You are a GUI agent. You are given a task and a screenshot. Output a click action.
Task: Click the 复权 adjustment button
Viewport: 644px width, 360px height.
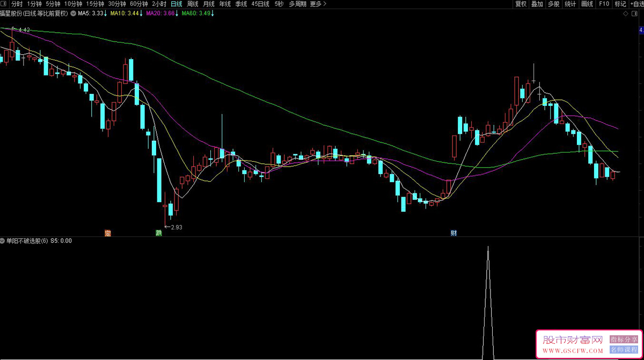point(521,4)
